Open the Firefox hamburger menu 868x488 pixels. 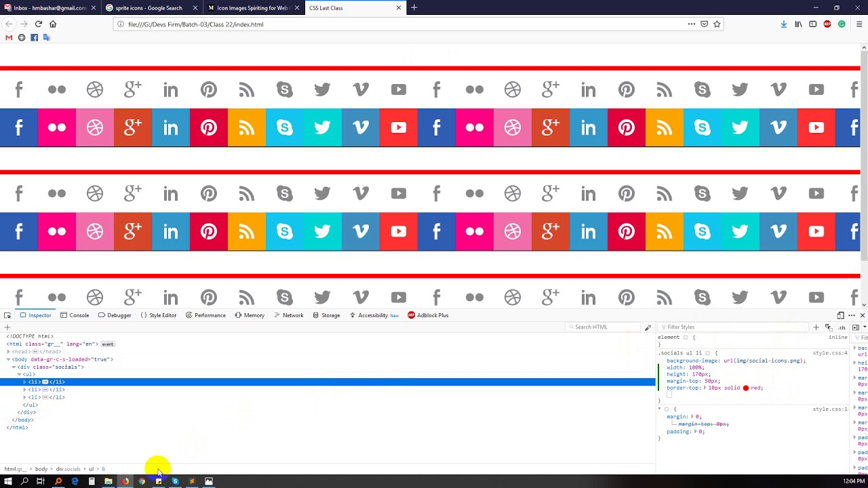pyautogui.click(x=859, y=24)
